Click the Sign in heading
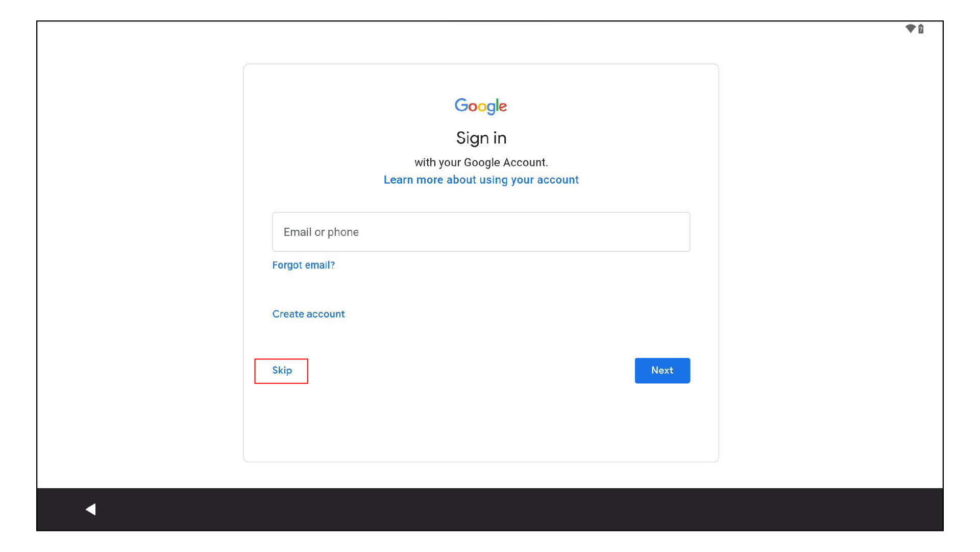 coord(481,138)
